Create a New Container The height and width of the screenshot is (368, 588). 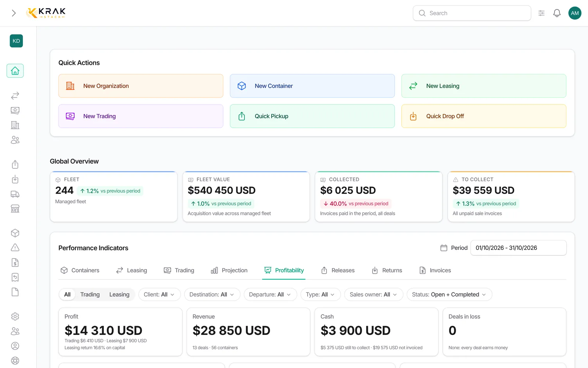click(312, 86)
